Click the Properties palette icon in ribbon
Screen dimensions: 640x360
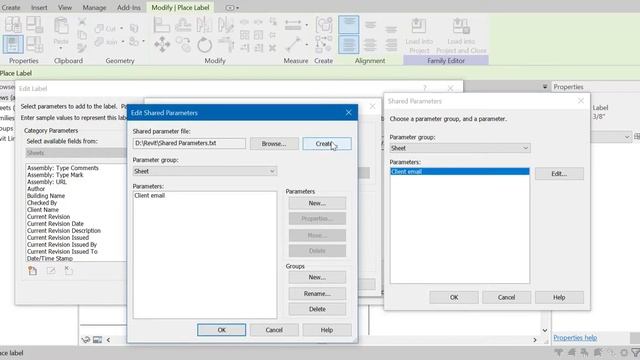point(13,44)
